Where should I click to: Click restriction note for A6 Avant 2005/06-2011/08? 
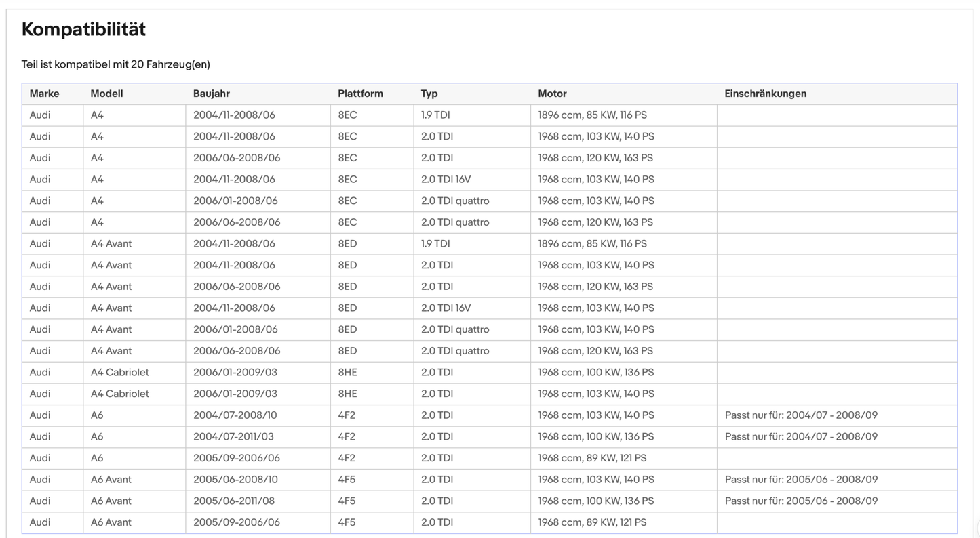pos(801,501)
